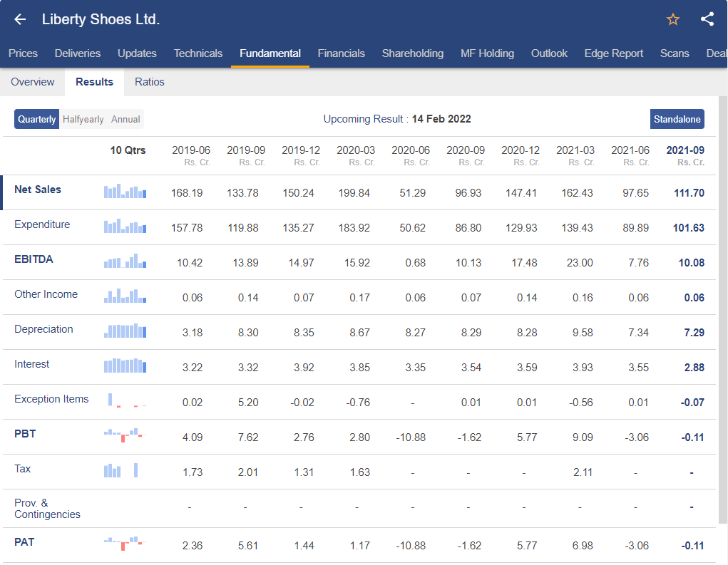Open the Edge Report tab
The width and height of the screenshot is (728, 565).
tap(614, 53)
